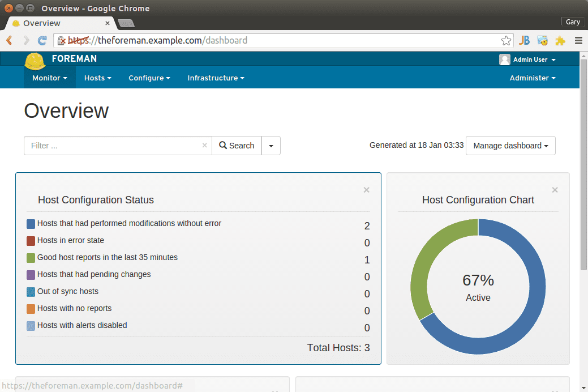Click the bookmark star icon

coord(506,40)
